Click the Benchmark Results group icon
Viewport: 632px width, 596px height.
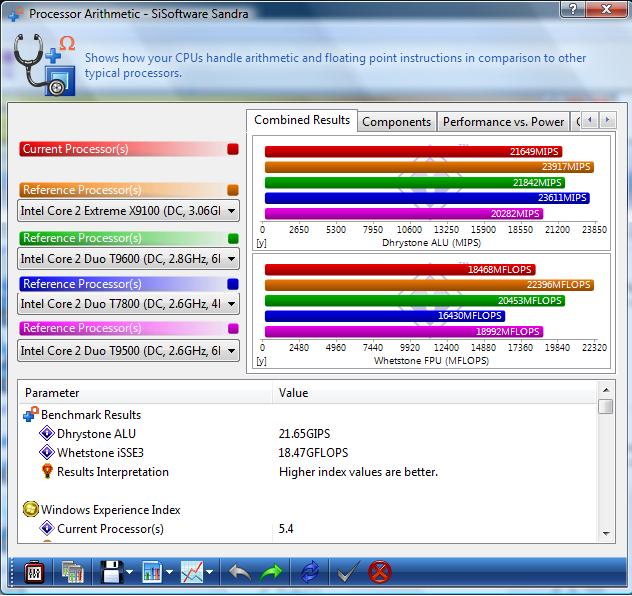coord(31,415)
